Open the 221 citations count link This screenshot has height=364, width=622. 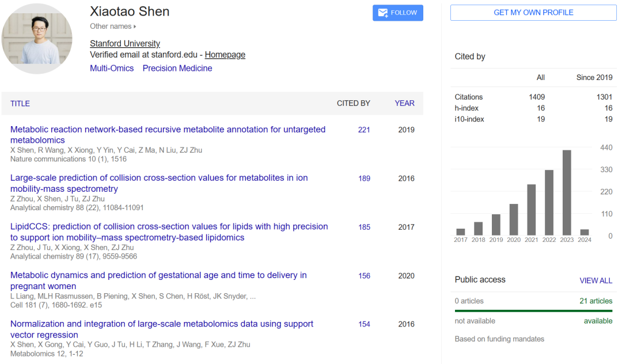point(364,130)
